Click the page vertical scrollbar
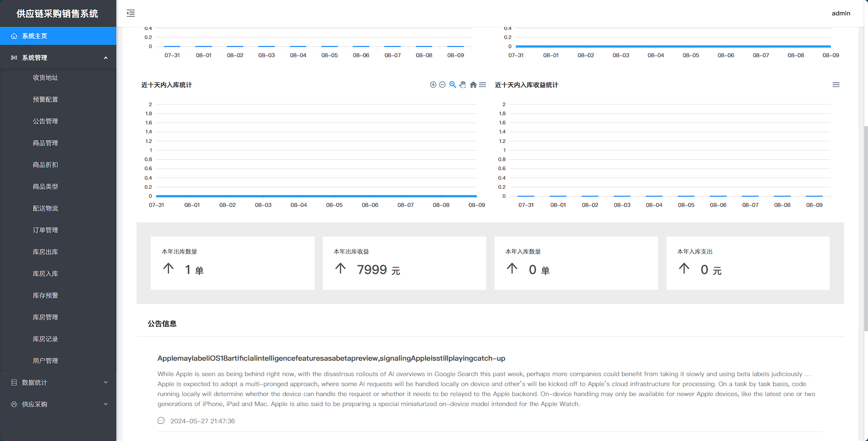The width and height of the screenshot is (868, 441). (x=866, y=228)
